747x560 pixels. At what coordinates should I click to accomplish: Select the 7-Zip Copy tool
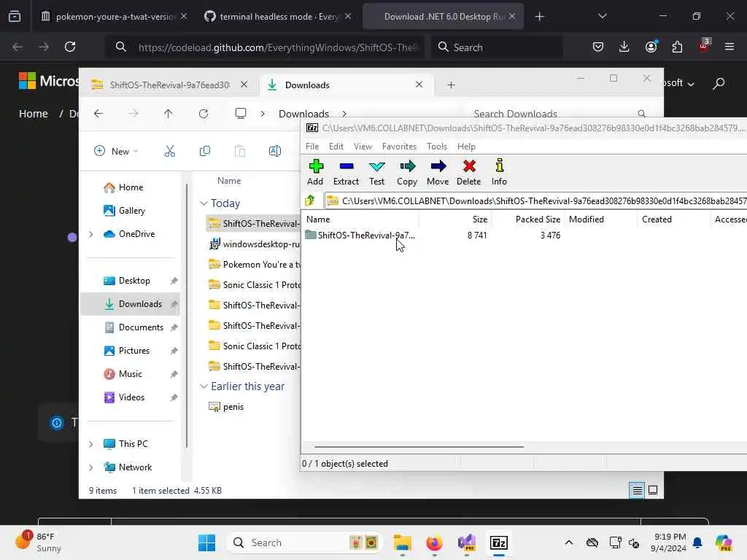(x=407, y=172)
